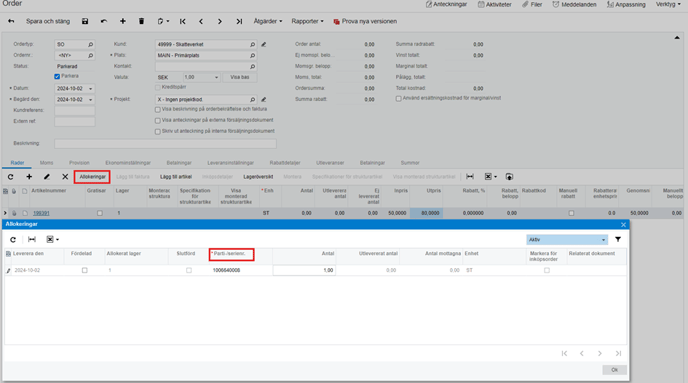Image resolution: width=688 pixels, height=383 pixels.
Task: Go to previous record icon in top toolbar
Action: 201,21
